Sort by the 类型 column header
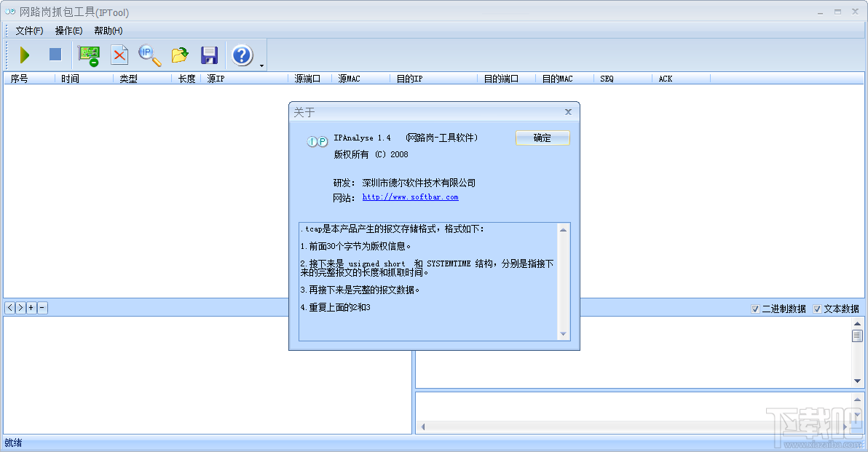Screen dimensions: 868x452 (142, 79)
